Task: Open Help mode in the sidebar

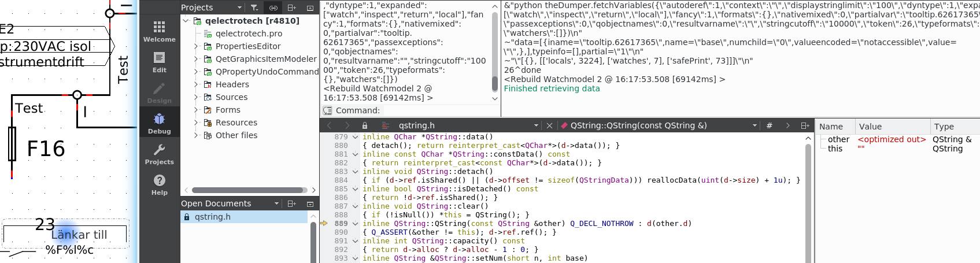Action: (x=159, y=184)
